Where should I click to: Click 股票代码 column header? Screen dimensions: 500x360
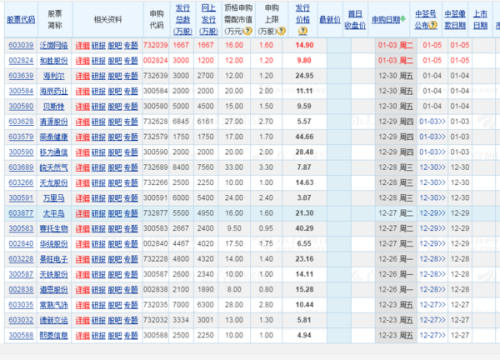(x=21, y=20)
